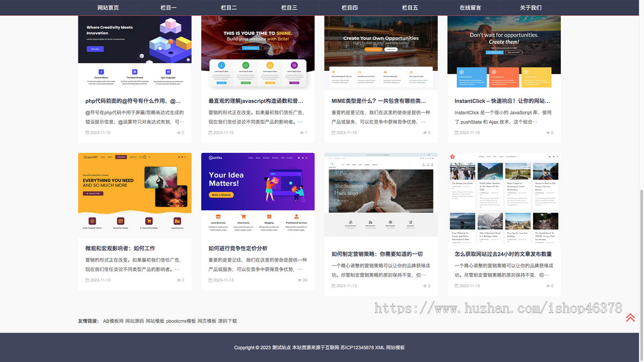The height and width of the screenshot is (362, 644).
Task: Visit the 网站源码 friendly link
Action: pos(135,321)
